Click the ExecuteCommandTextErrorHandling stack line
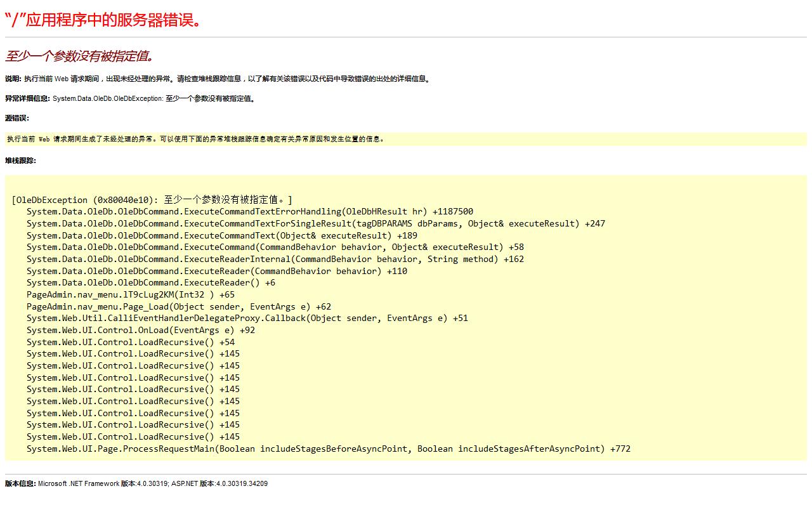This screenshot has width=812, height=505. click(x=249, y=212)
